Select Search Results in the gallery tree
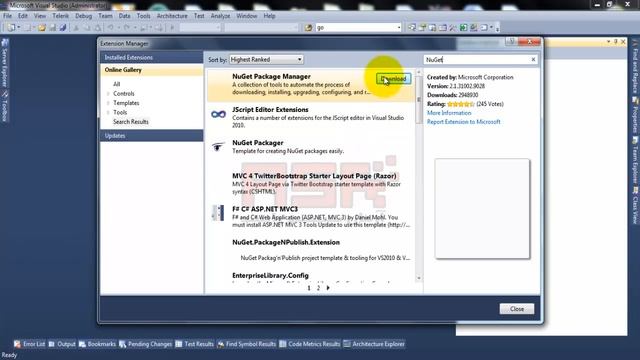The height and width of the screenshot is (360, 640). point(131,122)
